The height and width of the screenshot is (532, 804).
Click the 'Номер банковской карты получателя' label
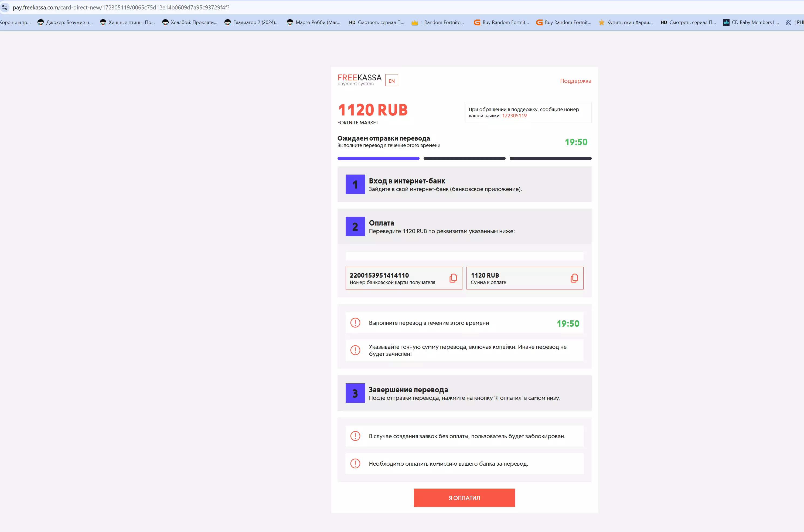pos(392,282)
